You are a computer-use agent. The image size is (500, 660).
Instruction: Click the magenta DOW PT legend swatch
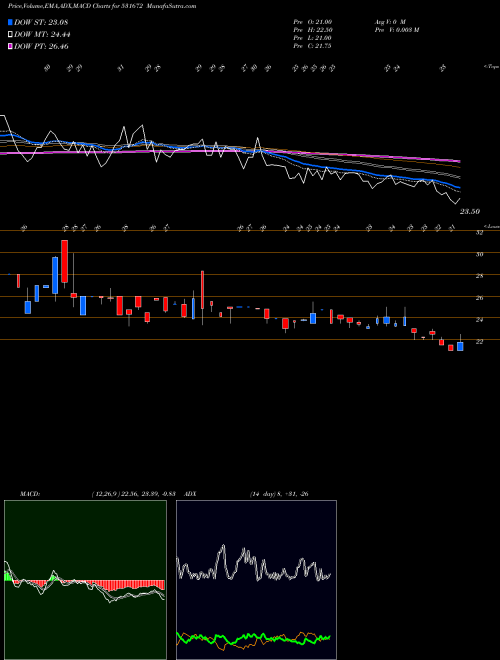(x=10, y=46)
